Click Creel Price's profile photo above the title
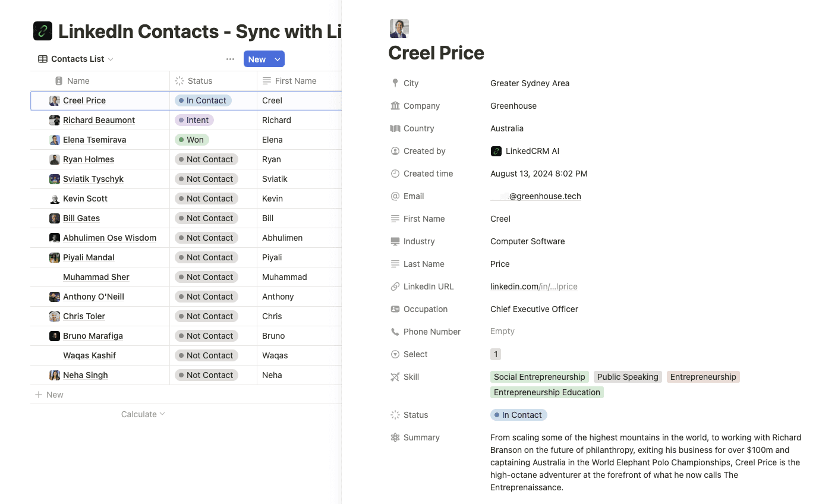Screen dimensions: 819x504 point(399,28)
